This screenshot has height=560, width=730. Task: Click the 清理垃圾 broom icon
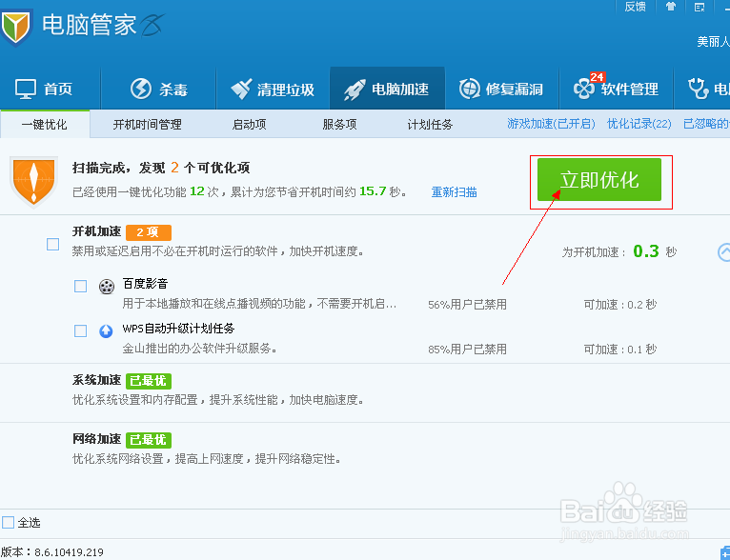pyautogui.click(x=241, y=89)
